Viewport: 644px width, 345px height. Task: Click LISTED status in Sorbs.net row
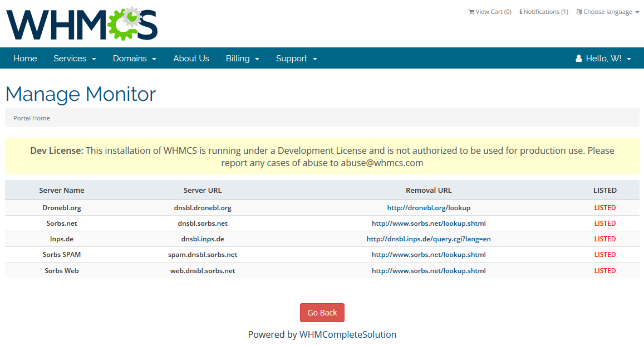coord(605,223)
